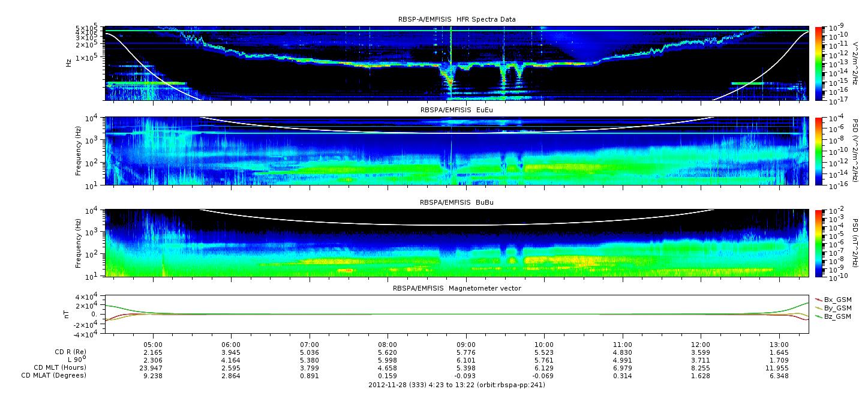Click the 2012-11-28 orbit date caption
868x395 pixels.
[x=456, y=385]
